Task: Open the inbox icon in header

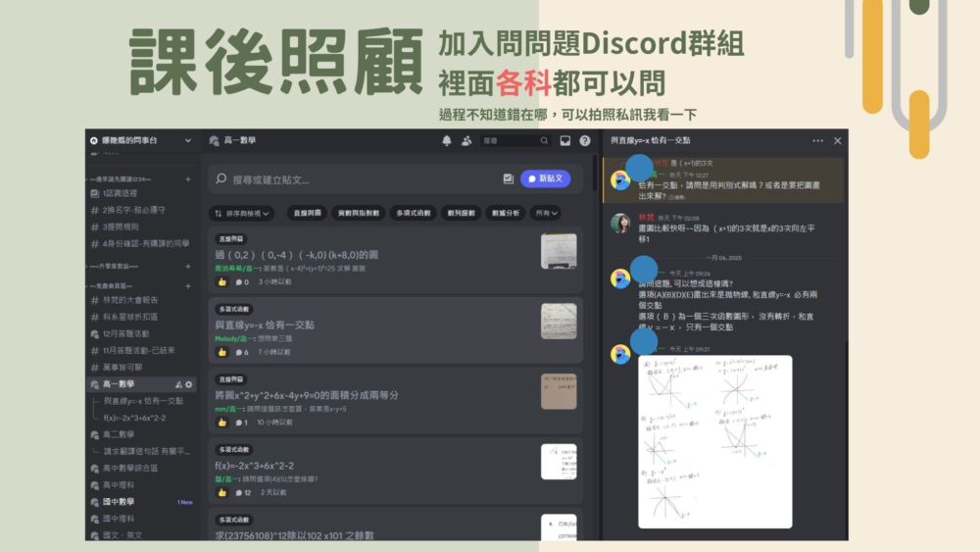Action: pos(565,140)
